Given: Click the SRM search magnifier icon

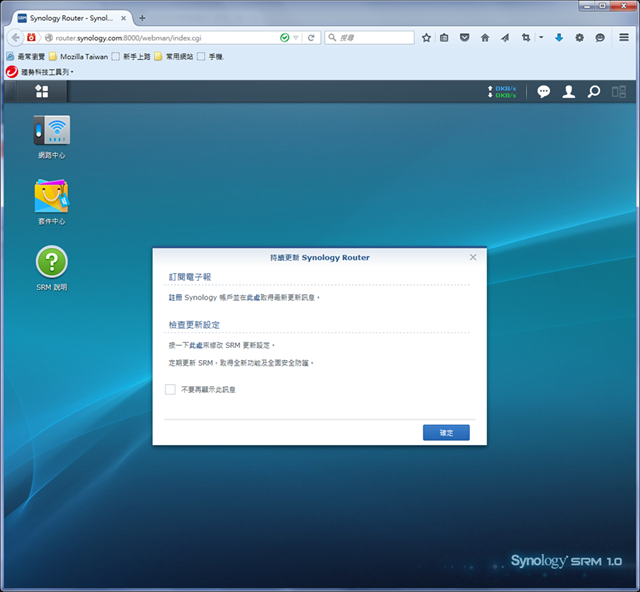Looking at the screenshot, I should tap(594, 91).
